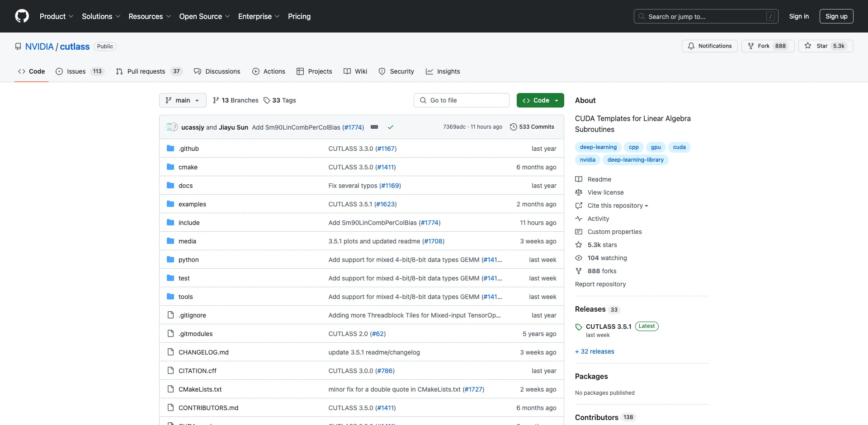Click the CMakeLists.txt file icon
The width and height of the screenshot is (868, 425).
[x=170, y=389]
